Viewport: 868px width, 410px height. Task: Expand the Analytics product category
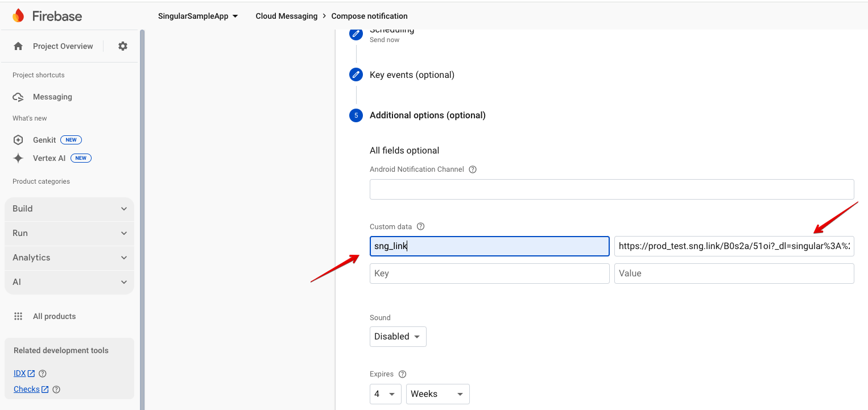pos(69,258)
